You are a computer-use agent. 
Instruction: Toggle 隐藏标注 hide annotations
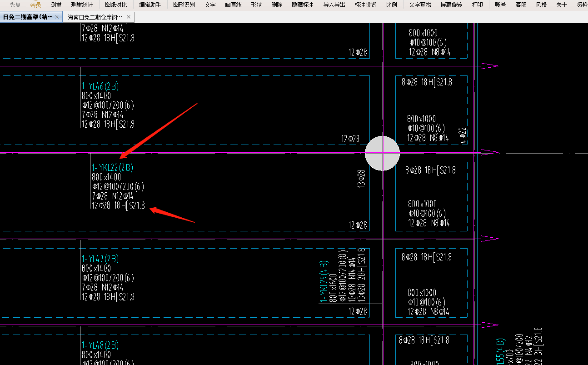click(x=303, y=5)
